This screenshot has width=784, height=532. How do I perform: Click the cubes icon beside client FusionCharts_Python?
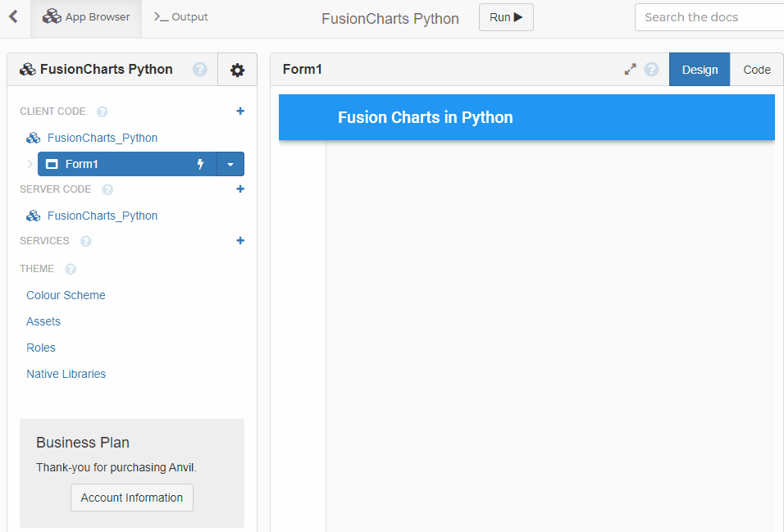[34, 138]
